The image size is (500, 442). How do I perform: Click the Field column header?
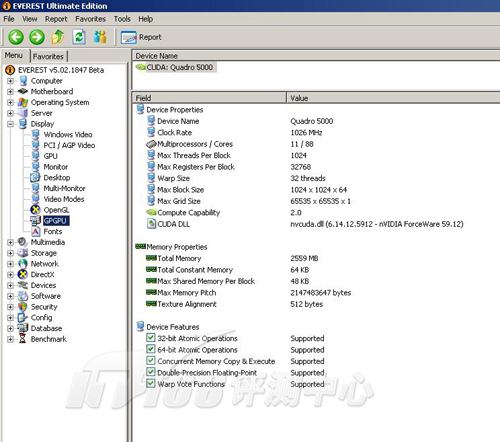209,98
